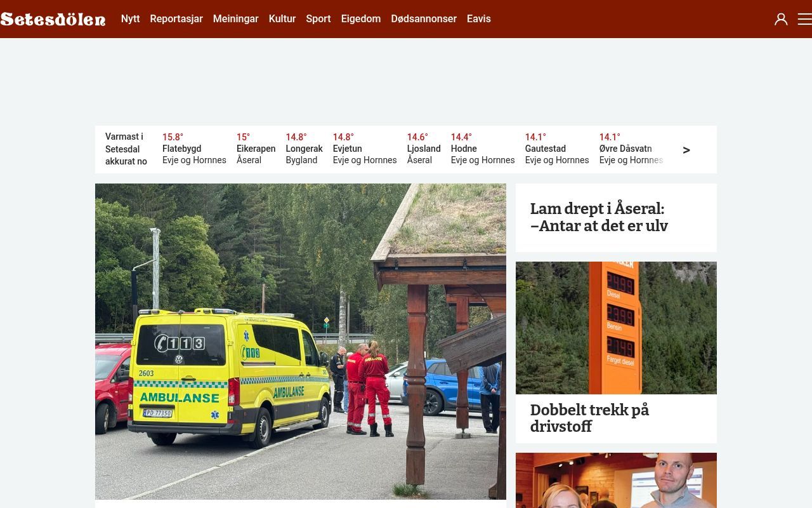Select Evjetun 14.8° weather entry
812x508 pixels.
(x=365, y=149)
